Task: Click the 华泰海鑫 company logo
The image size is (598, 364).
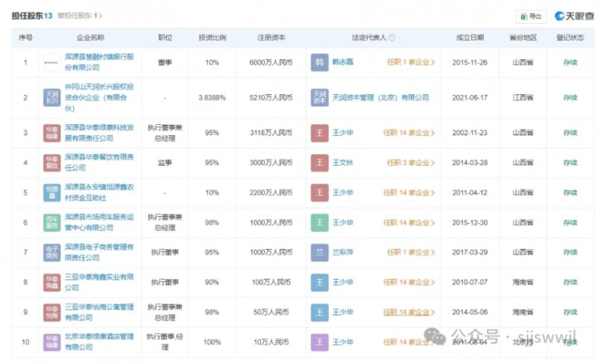Action: [x=52, y=283]
